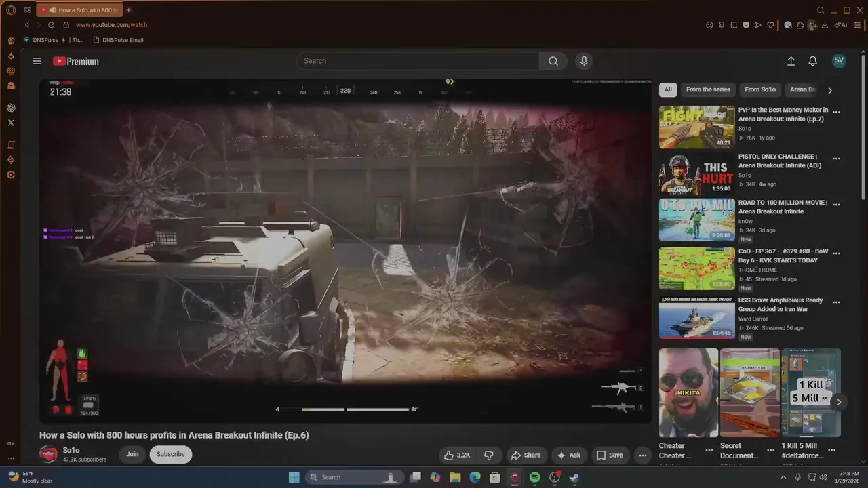Add page to bookmarks heart icon
The width and height of the screenshot is (868, 488).
click(770, 25)
